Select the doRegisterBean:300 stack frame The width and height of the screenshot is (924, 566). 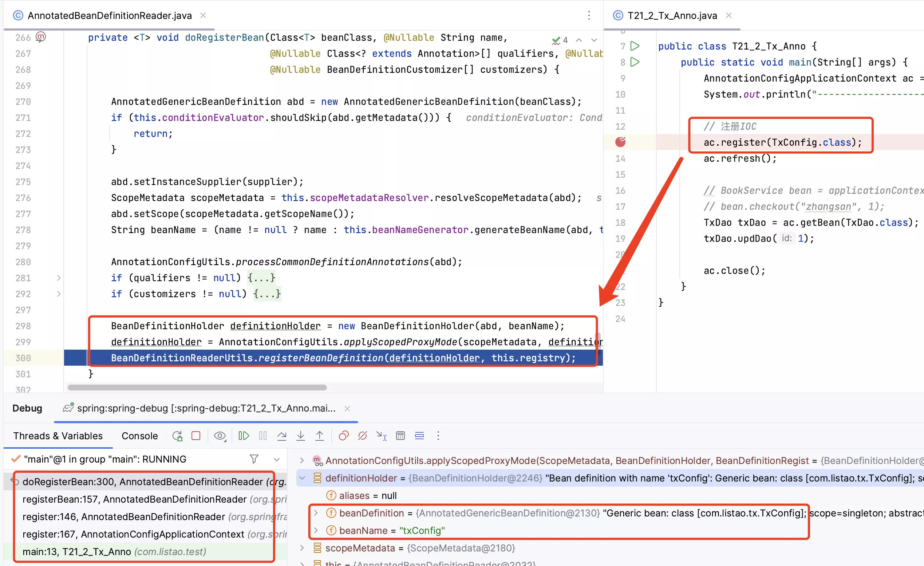click(146, 482)
